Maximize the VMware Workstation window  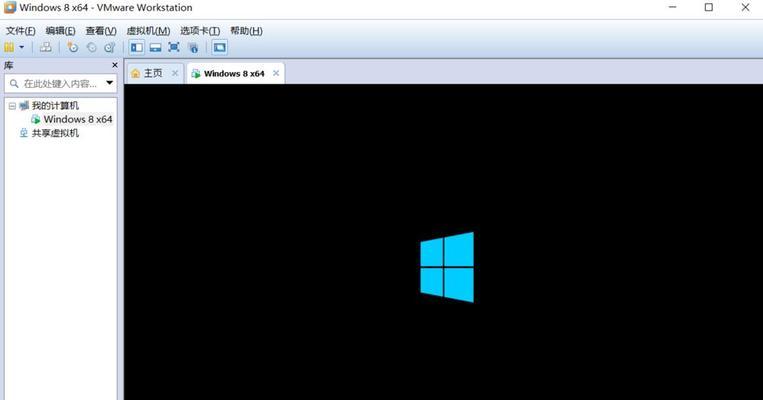point(709,7)
